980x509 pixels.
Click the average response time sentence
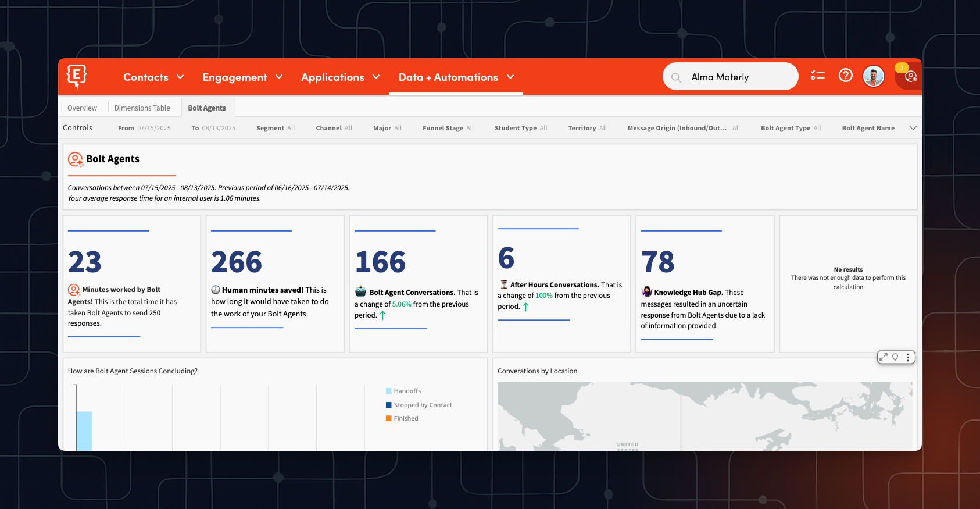pyautogui.click(x=164, y=198)
